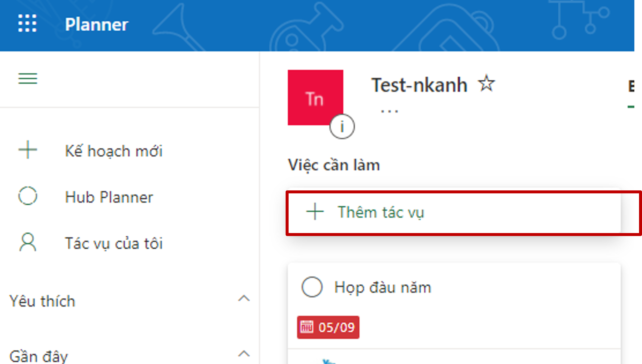Toggle the favorite star for Test-nkanh

tap(486, 83)
